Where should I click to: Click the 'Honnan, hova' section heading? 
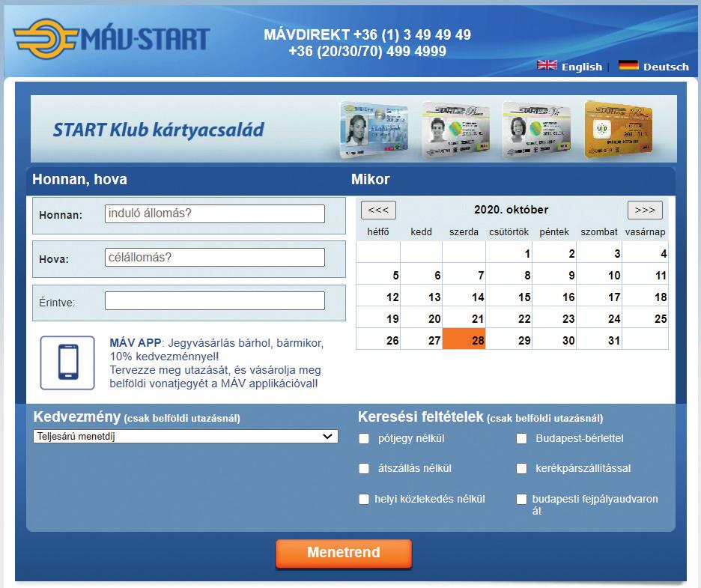coord(79,179)
